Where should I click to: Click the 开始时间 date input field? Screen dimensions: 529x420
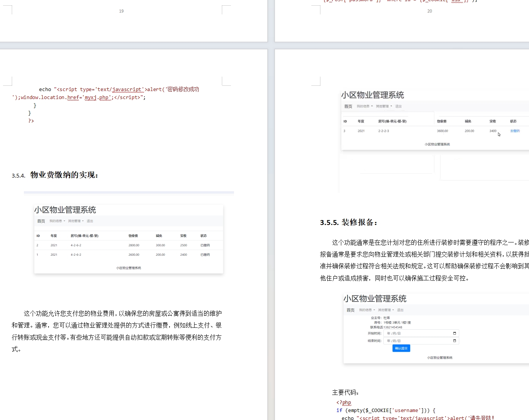point(421,333)
